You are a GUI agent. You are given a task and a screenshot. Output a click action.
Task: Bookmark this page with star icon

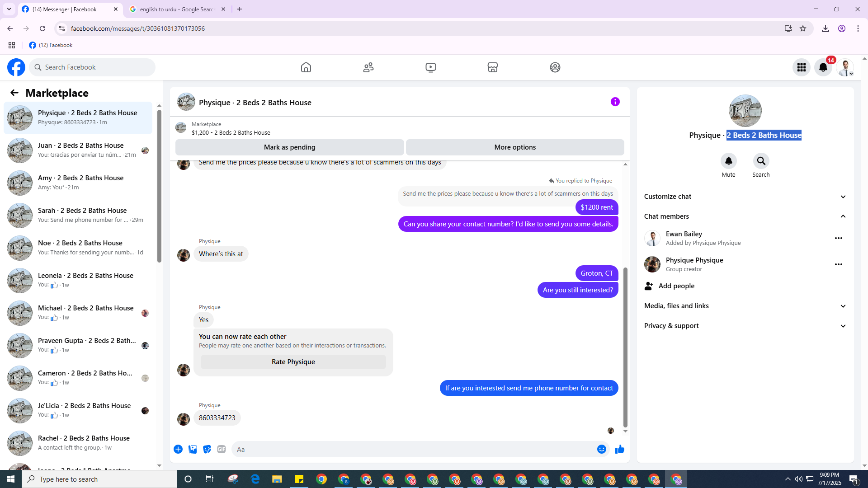pos(803,28)
